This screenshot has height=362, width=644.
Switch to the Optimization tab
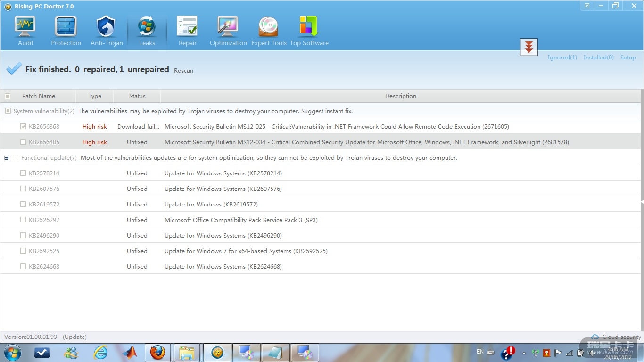228,31
